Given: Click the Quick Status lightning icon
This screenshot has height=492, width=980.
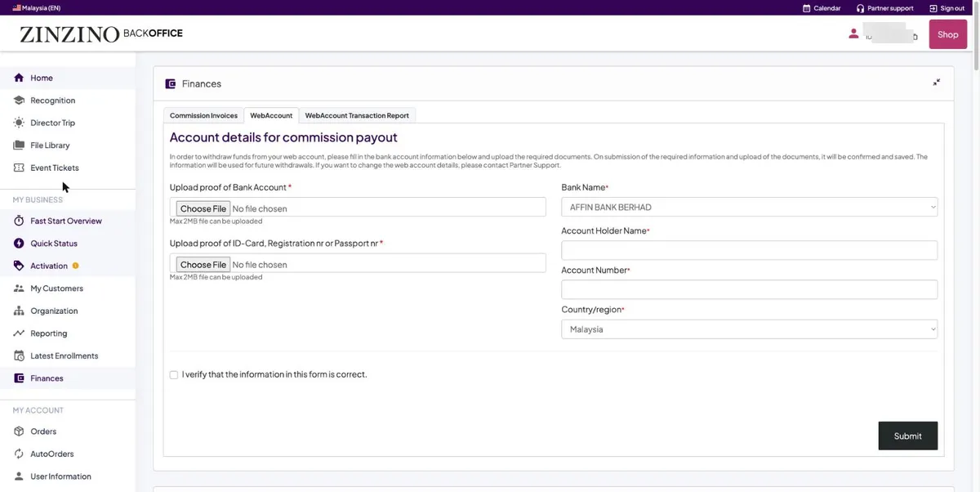Looking at the screenshot, I should [19, 244].
